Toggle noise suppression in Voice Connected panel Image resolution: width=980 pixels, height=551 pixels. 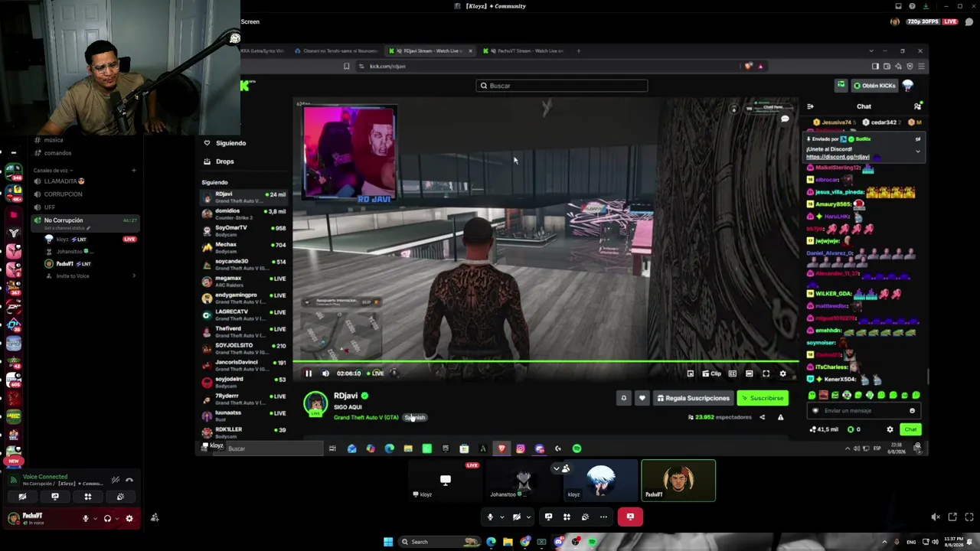(115, 481)
